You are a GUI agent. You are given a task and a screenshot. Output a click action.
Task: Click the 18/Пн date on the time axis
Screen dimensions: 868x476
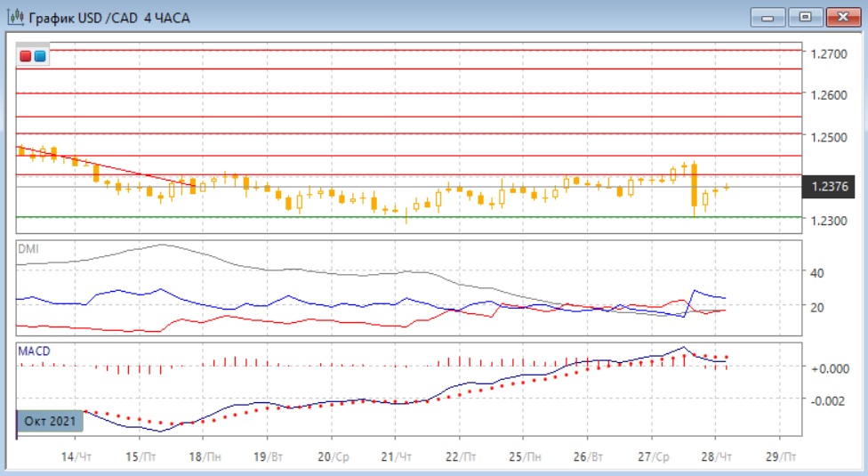(x=206, y=455)
